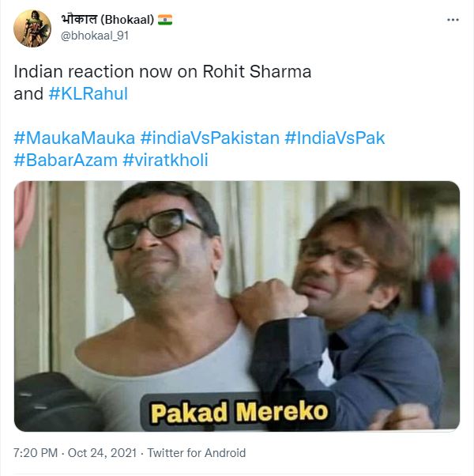Image resolution: width=474 pixels, height=476 pixels.
Task: Open the three-dot more options menu
Action: pyautogui.click(x=453, y=20)
